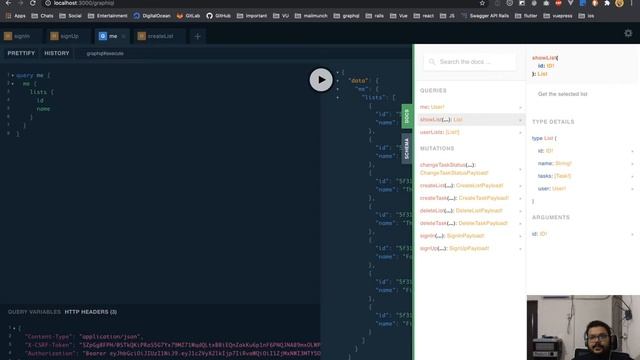This screenshot has height=360, width=640.
Task: Show the QUERY VARIABLES pane
Action: coord(34,312)
